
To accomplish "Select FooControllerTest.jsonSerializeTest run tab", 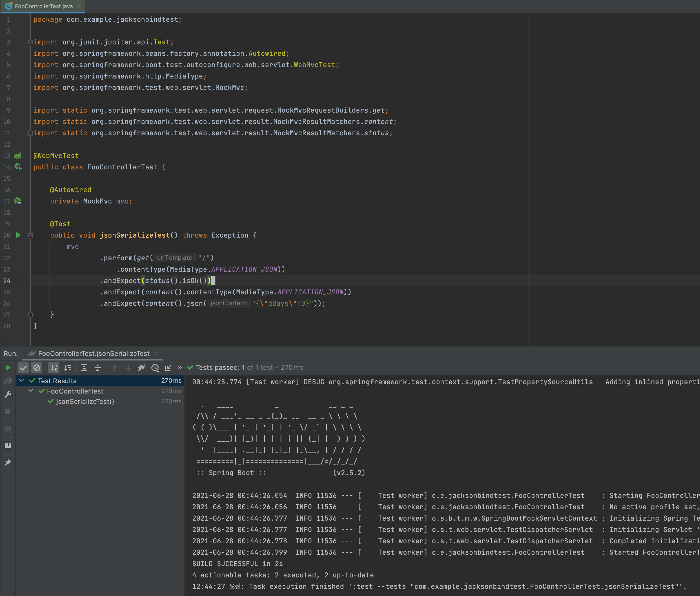I will (93, 354).
